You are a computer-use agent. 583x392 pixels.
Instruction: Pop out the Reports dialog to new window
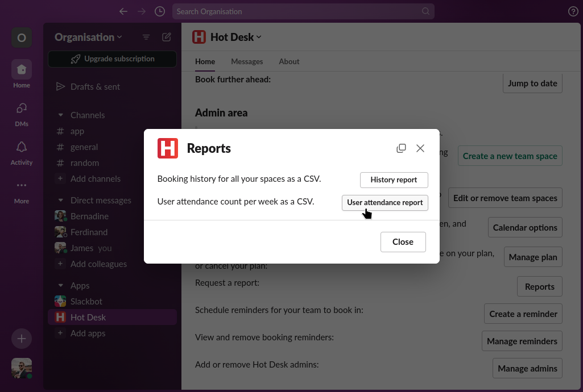tap(401, 148)
